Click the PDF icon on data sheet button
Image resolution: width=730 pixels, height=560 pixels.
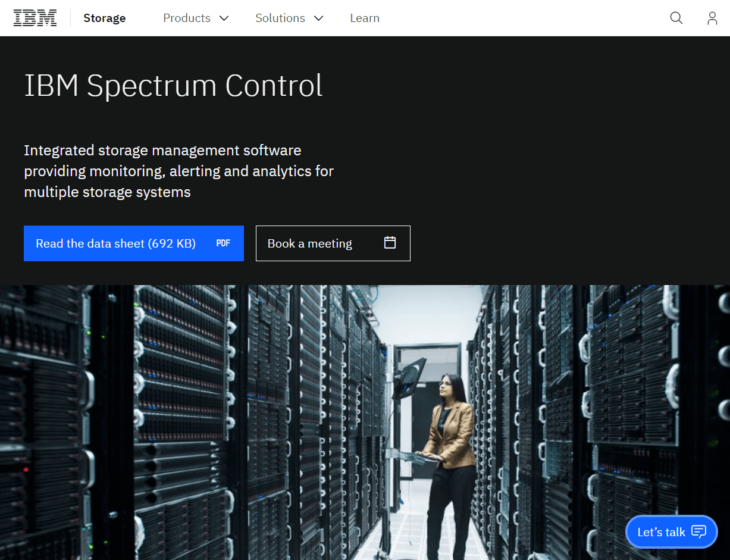pos(223,243)
